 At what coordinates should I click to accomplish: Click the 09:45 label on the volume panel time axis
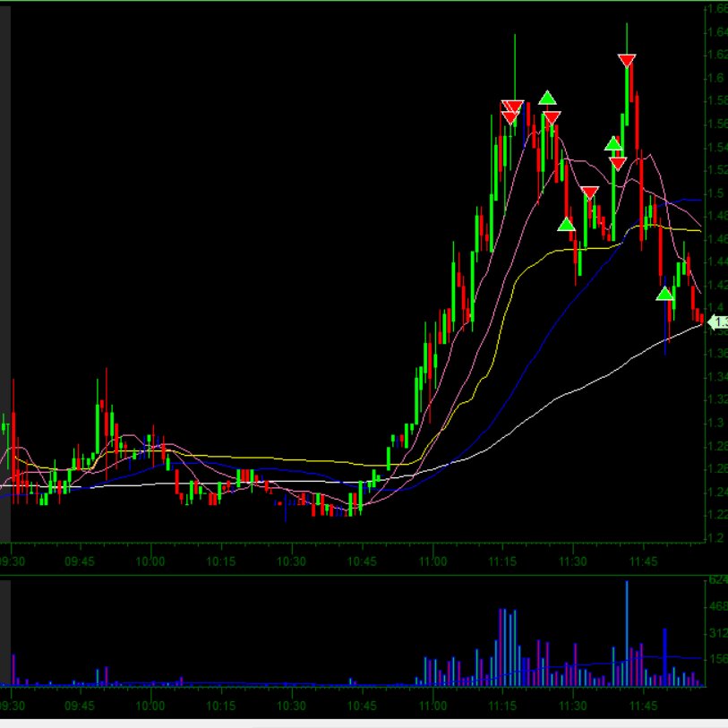(x=80, y=707)
